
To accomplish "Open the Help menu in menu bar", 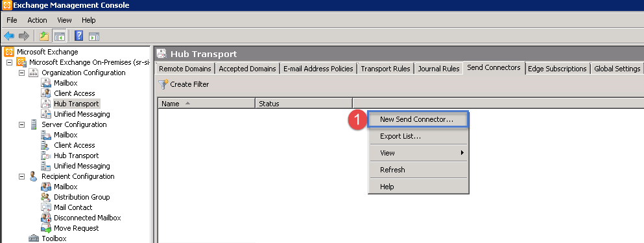I will coord(88,20).
